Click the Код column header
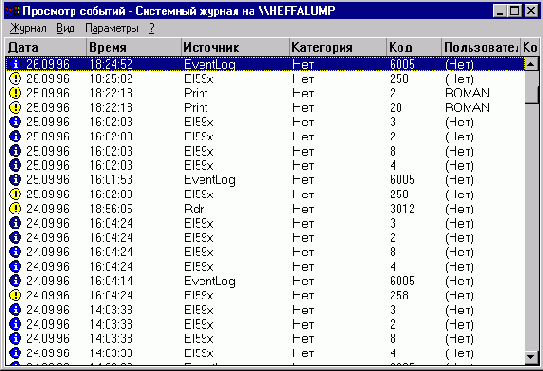Screen dimensions: 543x371 pos(414,47)
